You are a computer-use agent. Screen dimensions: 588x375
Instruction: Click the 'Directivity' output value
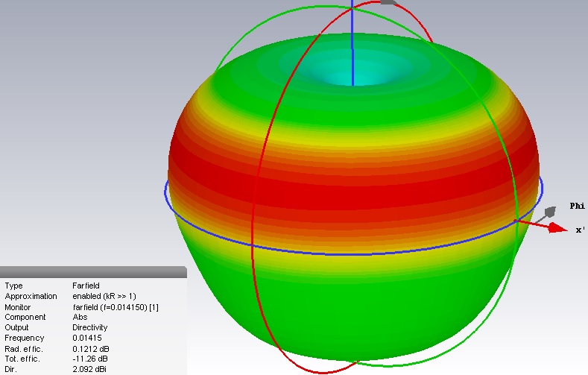tap(90, 327)
